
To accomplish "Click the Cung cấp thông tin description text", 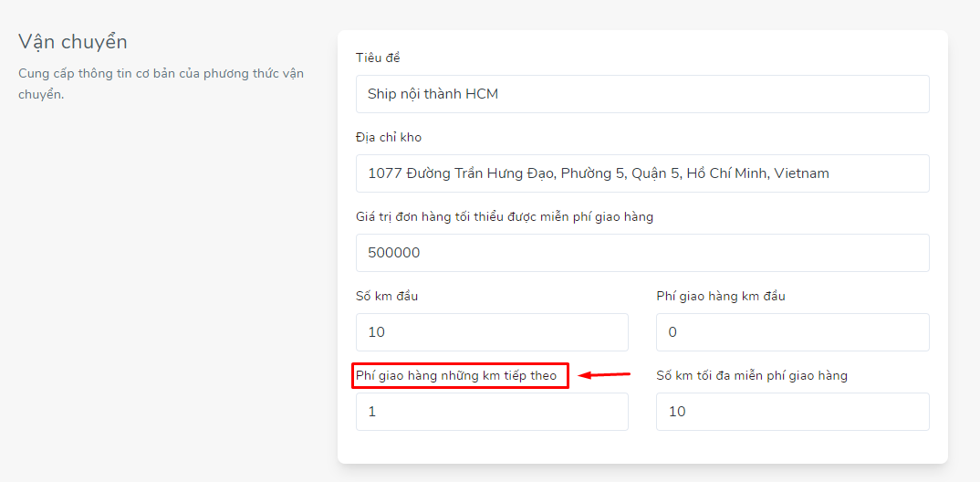I will (161, 84).
